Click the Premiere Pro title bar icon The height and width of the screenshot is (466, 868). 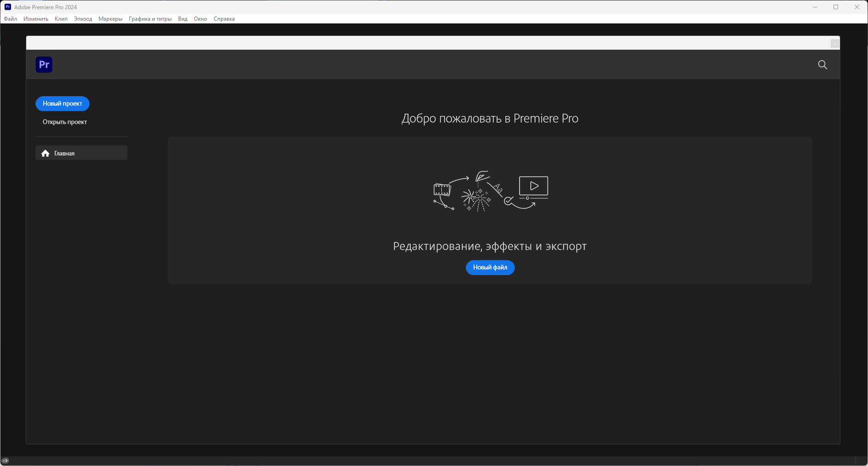8,7
